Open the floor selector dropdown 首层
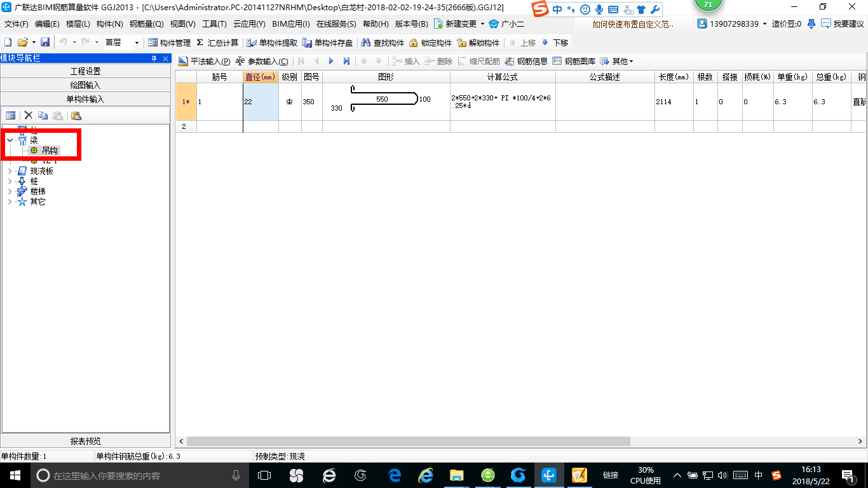 click(136, 43)
